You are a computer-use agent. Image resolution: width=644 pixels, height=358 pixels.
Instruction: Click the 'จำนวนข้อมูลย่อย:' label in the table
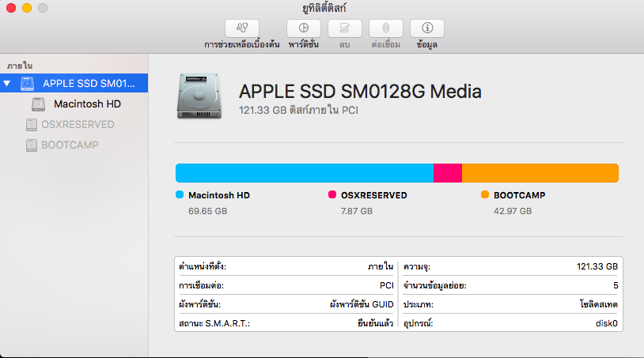435,285
